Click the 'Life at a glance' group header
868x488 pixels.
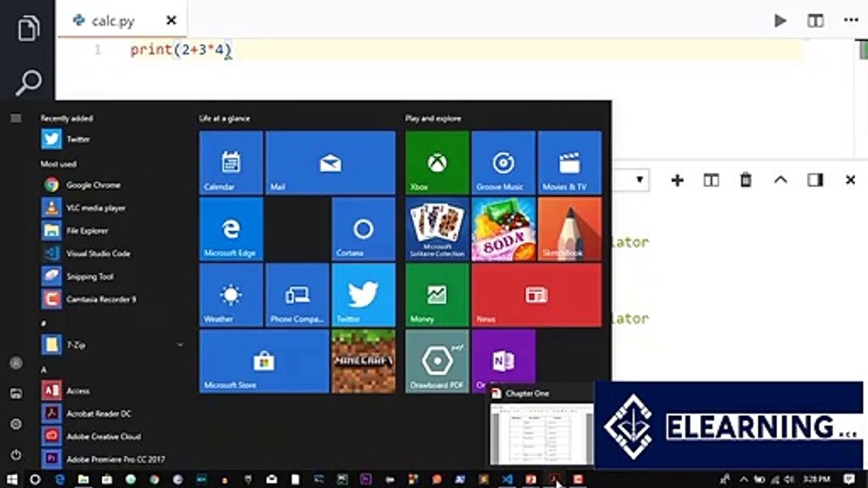[224, 119]
